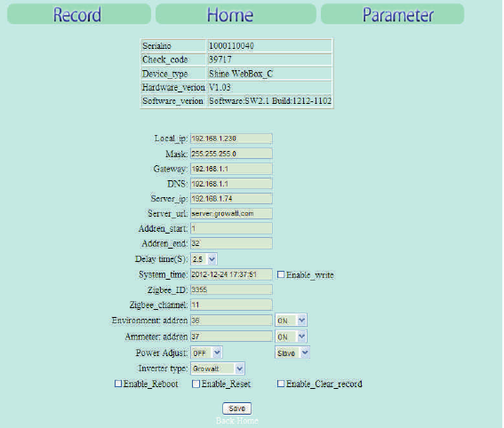Select the Zigbee_ID text field
The image size is (504, 428).
pos(231,289)
